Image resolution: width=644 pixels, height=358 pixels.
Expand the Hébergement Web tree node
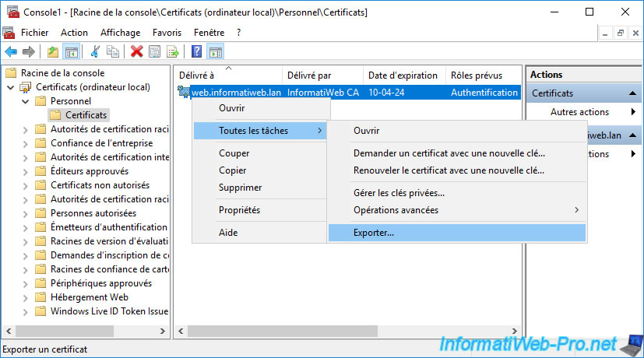coord(26,297)
